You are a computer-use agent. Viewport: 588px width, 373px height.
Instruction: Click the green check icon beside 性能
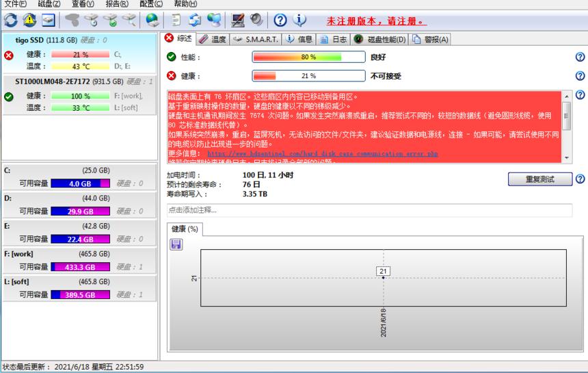(x=172, y=57)
